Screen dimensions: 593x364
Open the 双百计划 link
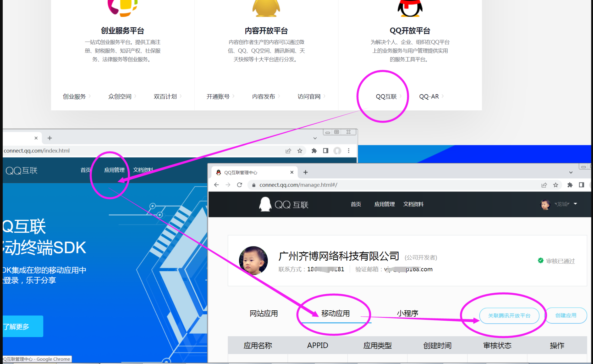point(165,96)
